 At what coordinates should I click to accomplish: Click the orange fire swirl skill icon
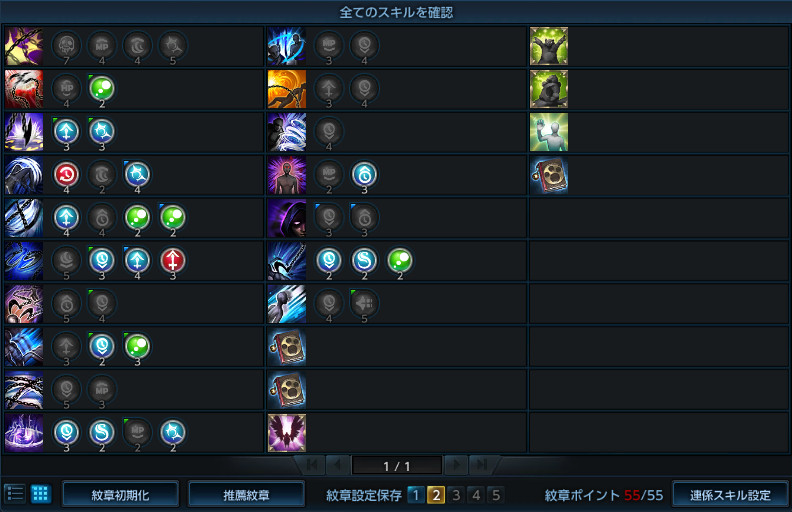(287, 89)
